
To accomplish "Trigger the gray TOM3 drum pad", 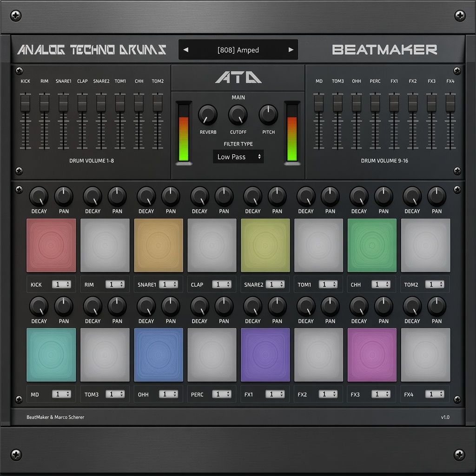I will tap(105, 355).
